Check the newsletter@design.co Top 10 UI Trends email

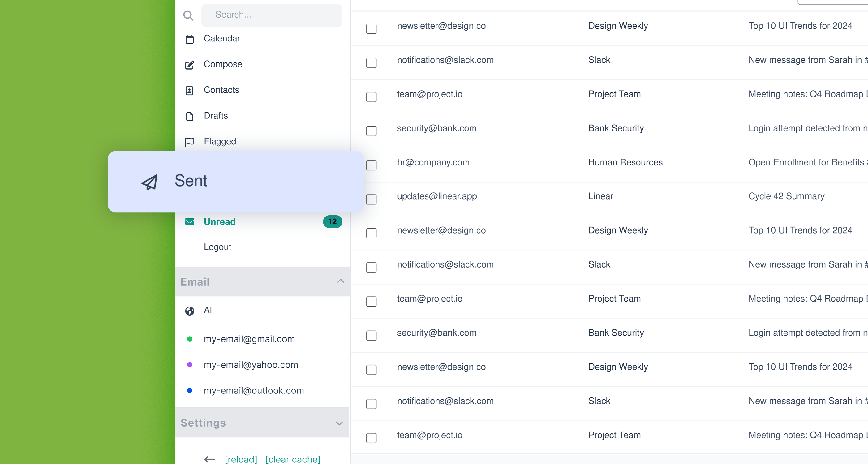click(371, 29)
